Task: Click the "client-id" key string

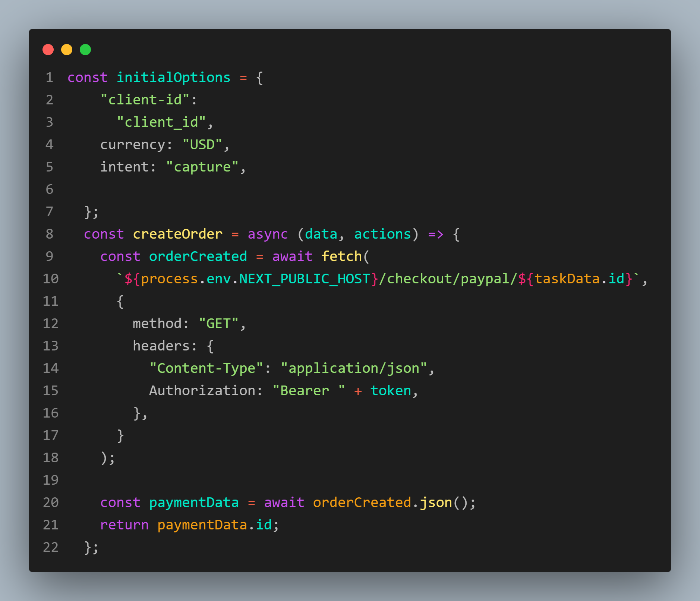Action: [x=145, y=100]
